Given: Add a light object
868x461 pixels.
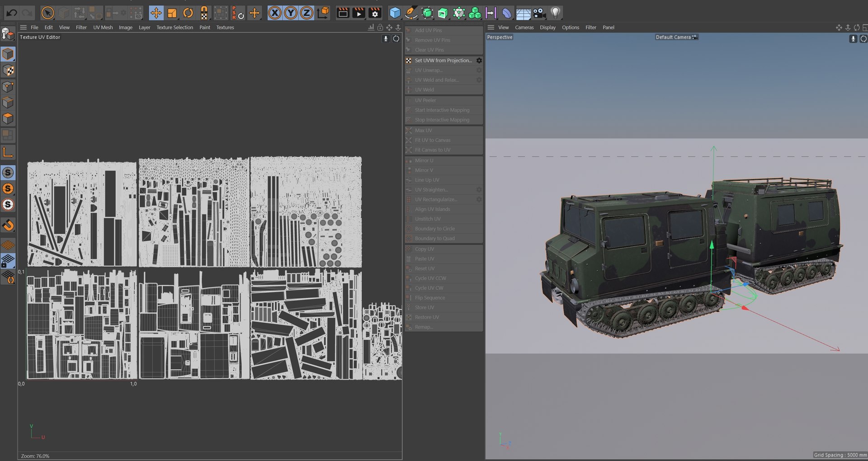Looking at the screenshot, I should pos(556,13).
